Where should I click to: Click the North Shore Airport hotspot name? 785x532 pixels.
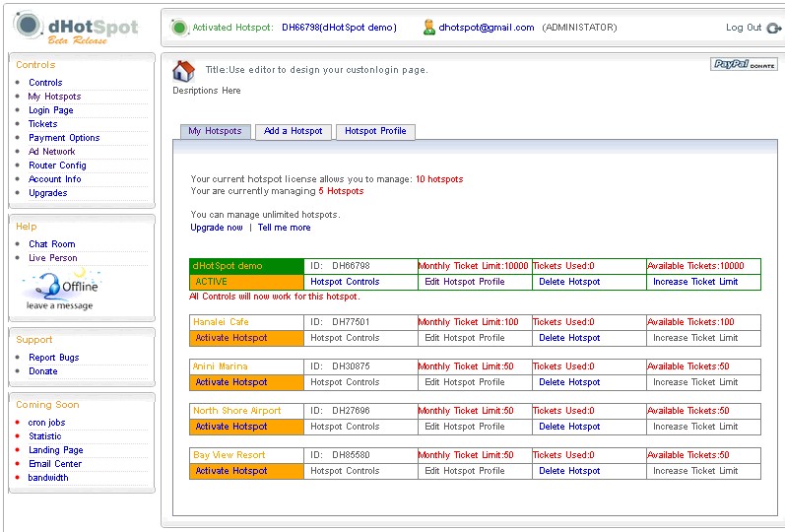point(236,411)
